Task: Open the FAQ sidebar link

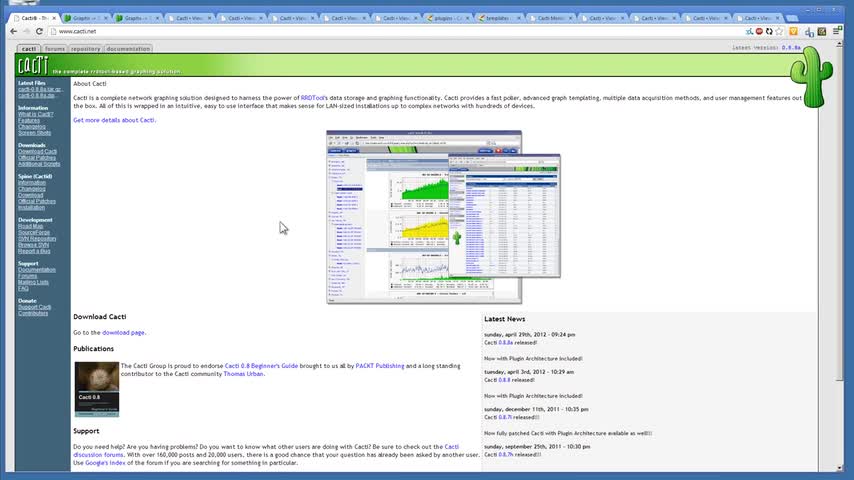Action: [23, 289]
